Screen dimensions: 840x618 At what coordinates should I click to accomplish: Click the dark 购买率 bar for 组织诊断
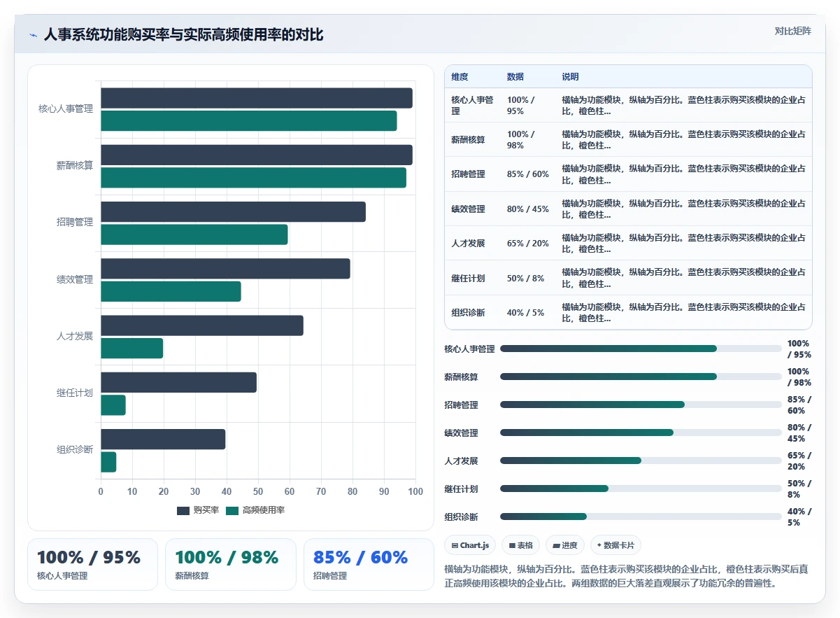point(163,440)
